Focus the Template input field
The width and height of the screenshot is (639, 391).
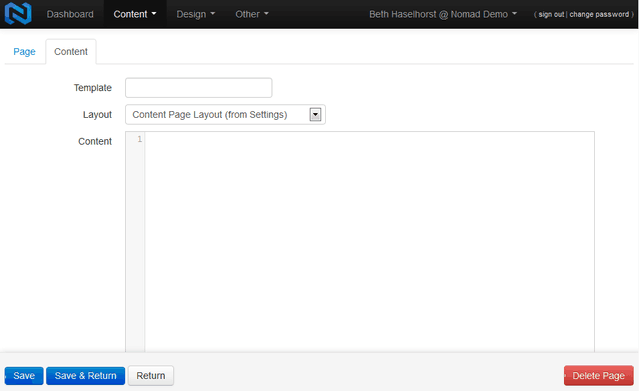[x=198, y=88]
